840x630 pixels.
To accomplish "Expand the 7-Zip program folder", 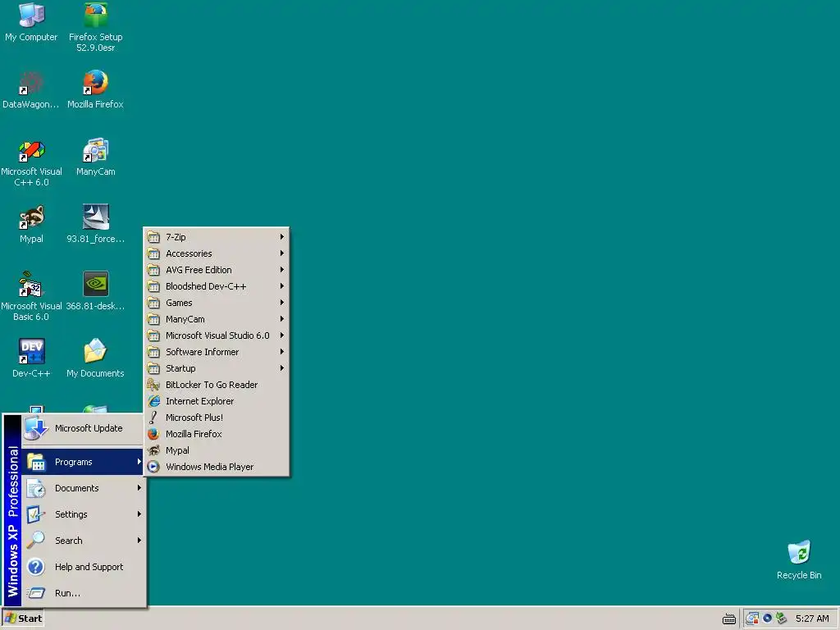I will tap(217, 237).
